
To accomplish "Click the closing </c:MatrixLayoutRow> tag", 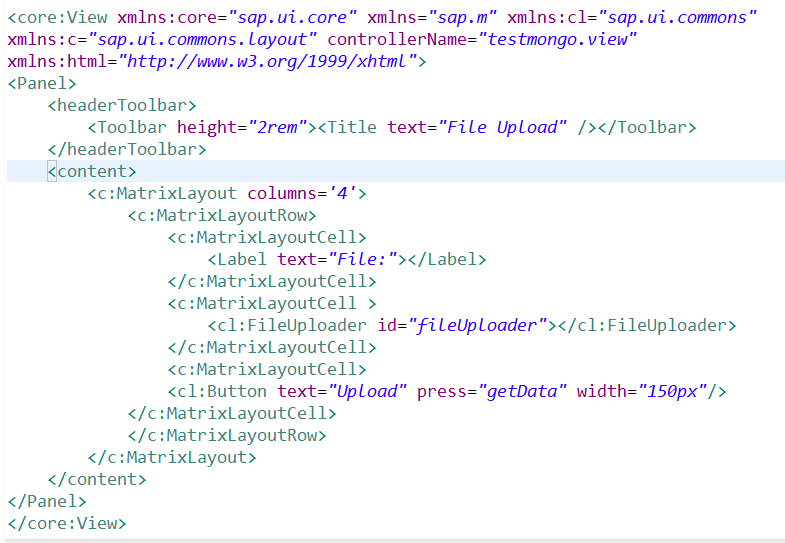I will pos(227,435).
